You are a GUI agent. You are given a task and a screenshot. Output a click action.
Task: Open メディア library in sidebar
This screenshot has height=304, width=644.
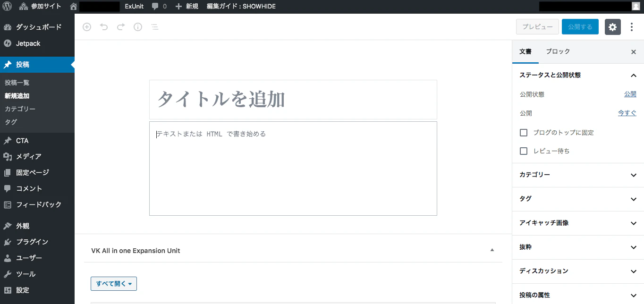pyautogui.click(x=37, y=157)
